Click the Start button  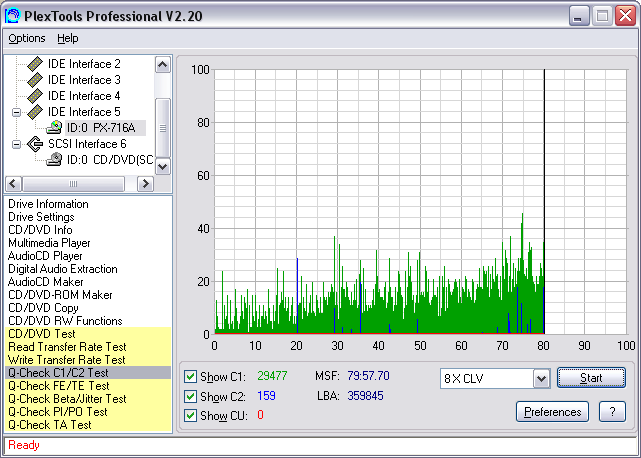pyautogui.click(x=591, y=378)
